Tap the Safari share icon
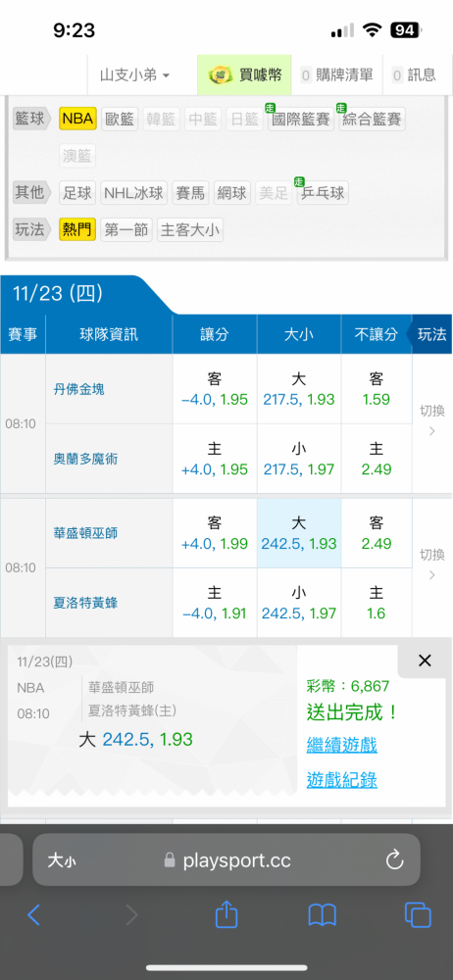 tap(226, 915)
